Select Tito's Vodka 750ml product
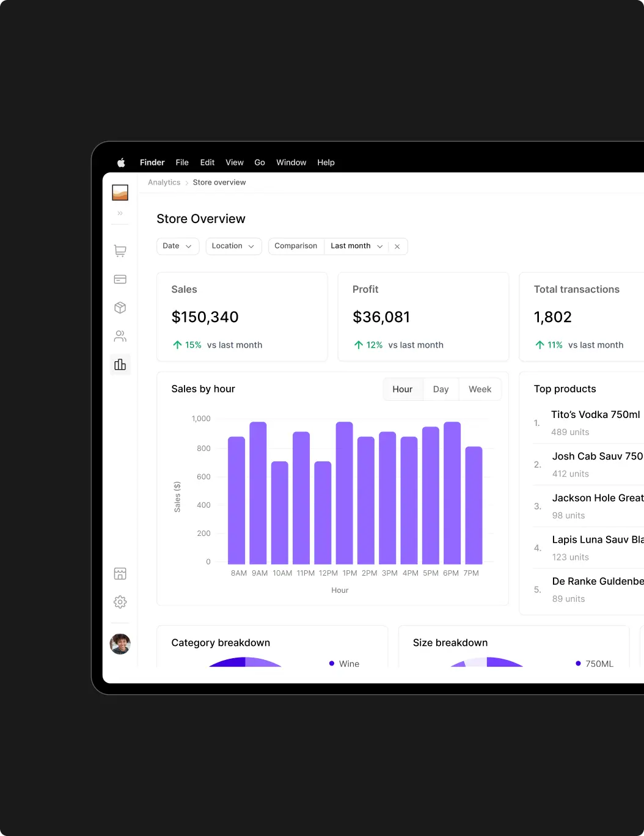 click(588, 423)
